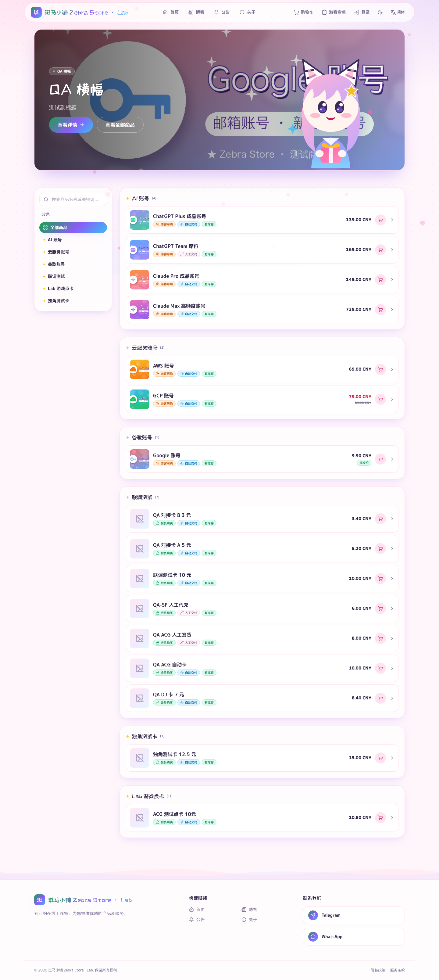Screen dimensions: 439x980
Task: Toggle dark mode moon icon
Action: point(380,12)
